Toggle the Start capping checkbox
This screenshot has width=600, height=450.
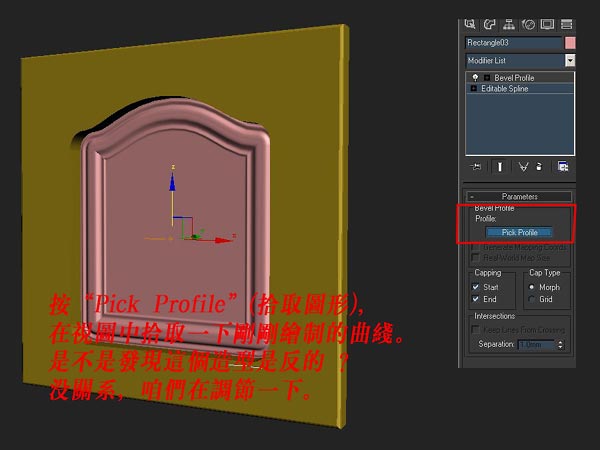click(476, 287)
